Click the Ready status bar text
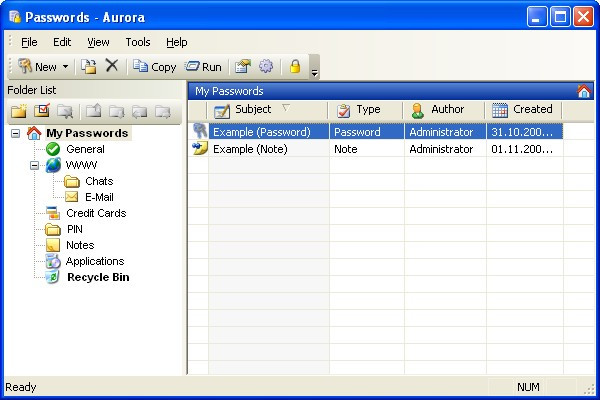 tap(21, 387)
